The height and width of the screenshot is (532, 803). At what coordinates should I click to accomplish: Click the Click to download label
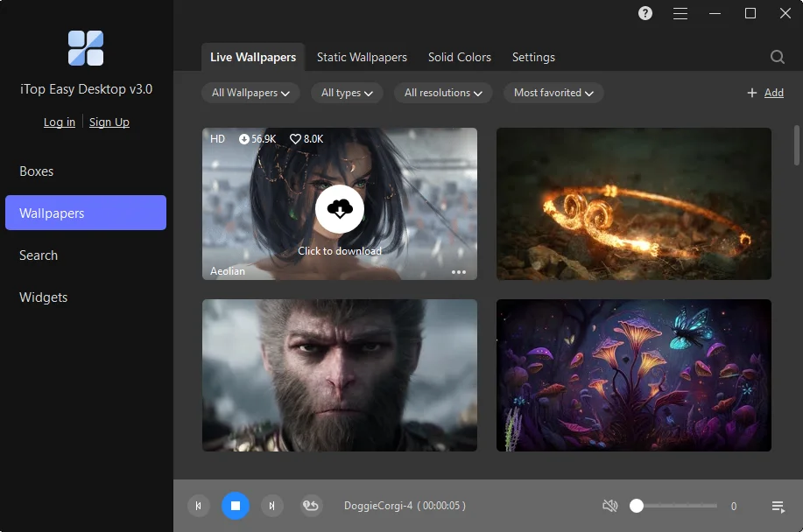(340, 250)
